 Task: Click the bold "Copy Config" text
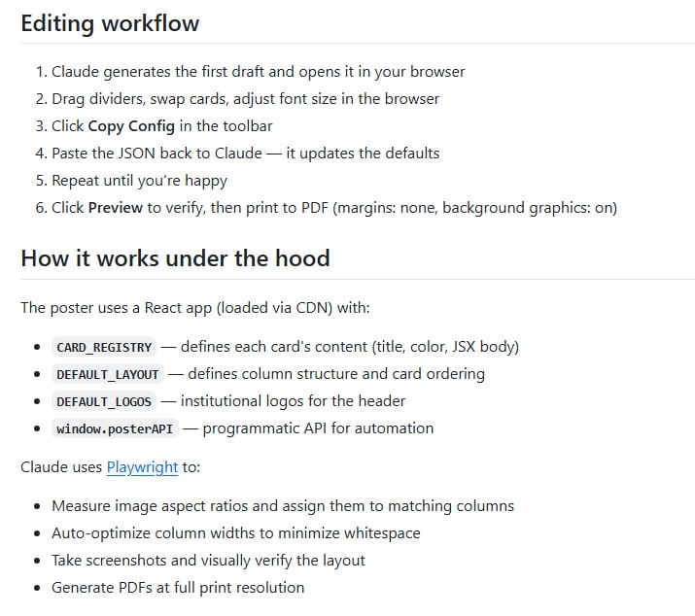click(x=131, y=126)
